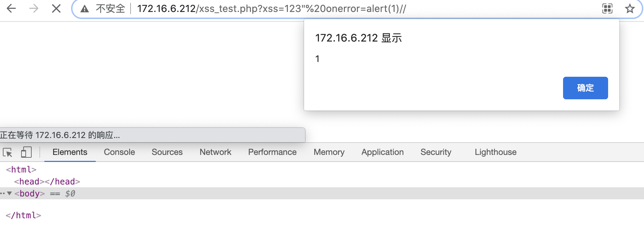Image resolution: width=644 pixels, height=238 pixels.
Task: Switch to the Console tab
Action: (x=119, y=152)
